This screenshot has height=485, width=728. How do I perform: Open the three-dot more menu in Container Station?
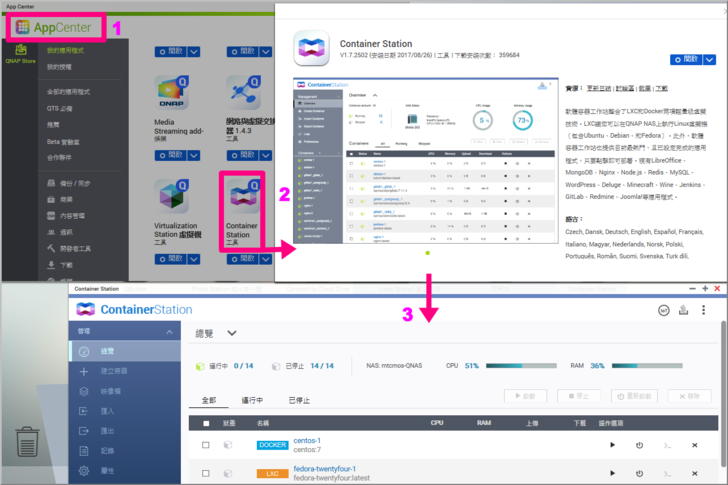[x=703, y=310]
